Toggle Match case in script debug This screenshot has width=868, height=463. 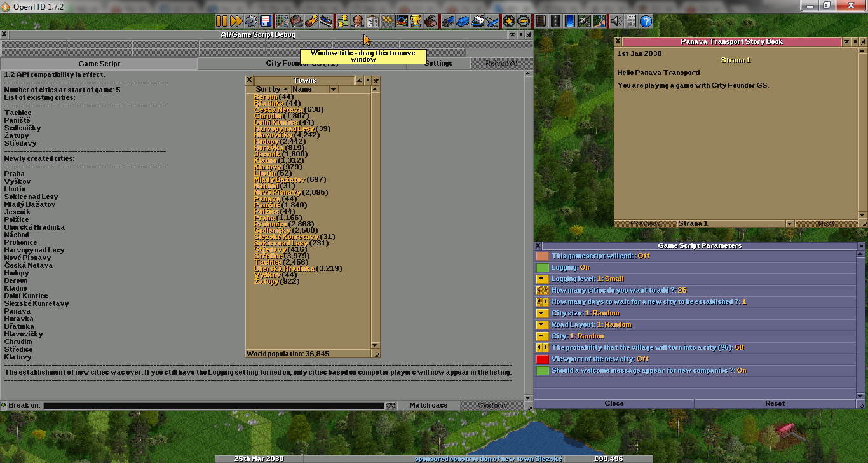(428, 405)
